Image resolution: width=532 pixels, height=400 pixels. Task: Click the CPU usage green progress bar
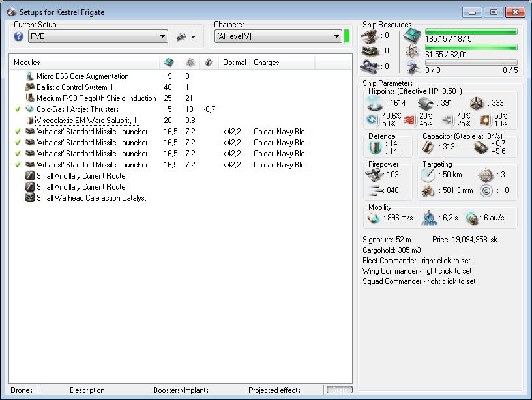(471, 31)
